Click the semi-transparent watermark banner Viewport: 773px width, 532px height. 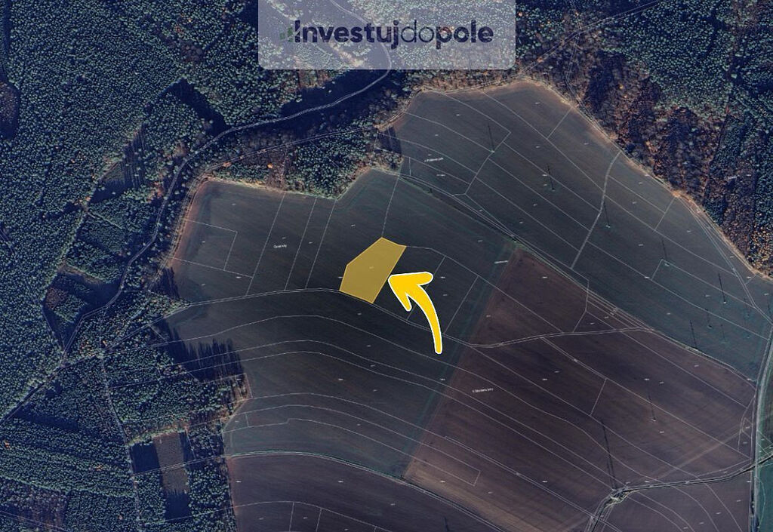(386, 35)
